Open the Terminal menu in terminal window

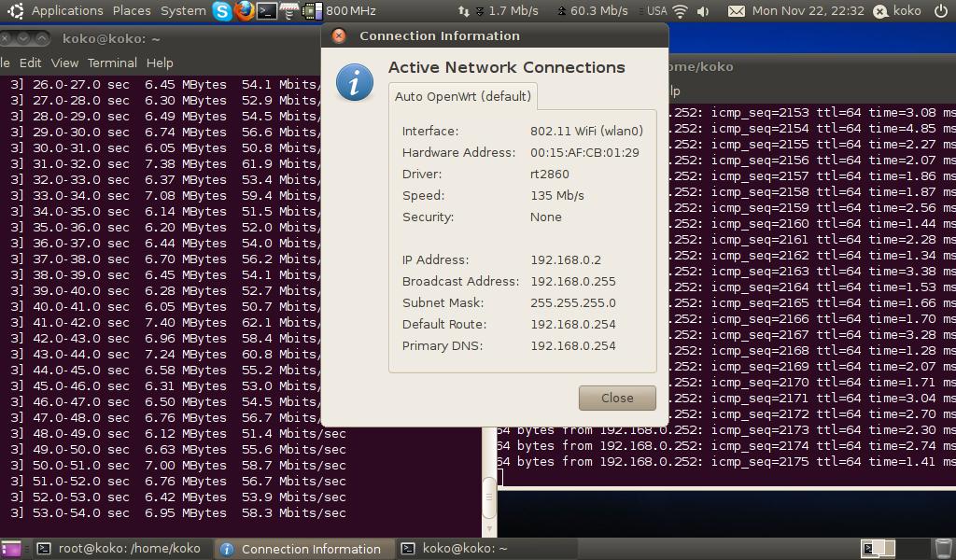(x=112, y=63)
